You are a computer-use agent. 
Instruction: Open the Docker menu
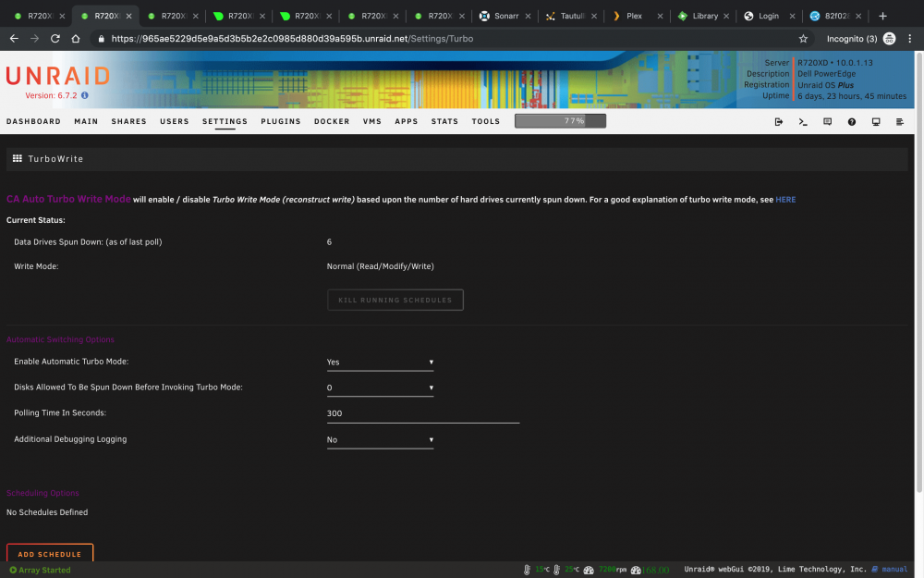click(332, 121)
